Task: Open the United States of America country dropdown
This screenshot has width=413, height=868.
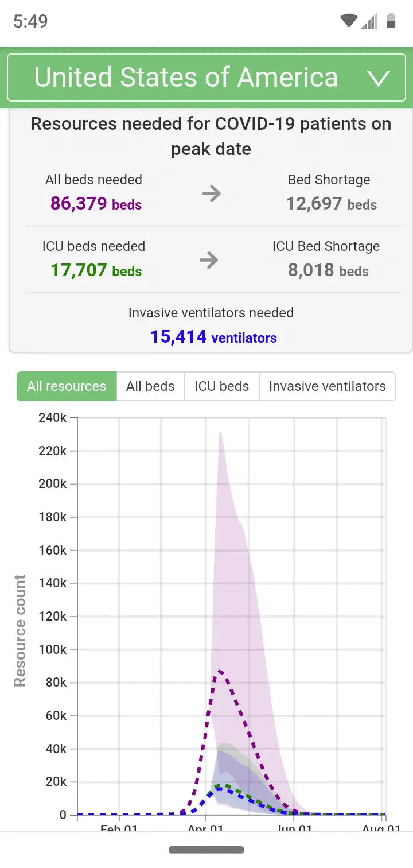Action: tap(186, 77)
